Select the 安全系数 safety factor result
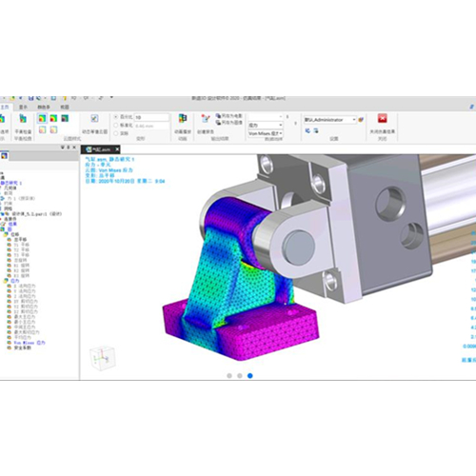Screen dimensions: 476x476 click(x=22, y=347)
